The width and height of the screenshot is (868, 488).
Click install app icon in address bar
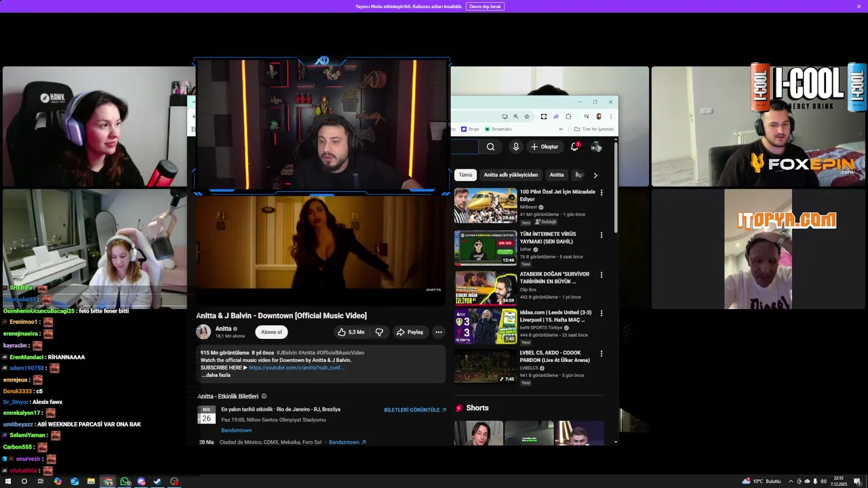[x=505, y=117]
